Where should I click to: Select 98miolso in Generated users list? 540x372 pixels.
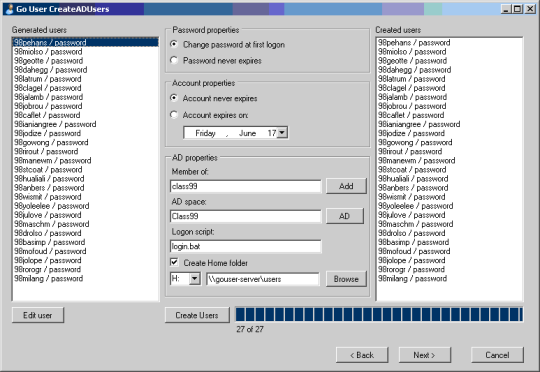[x=85, y=52]
